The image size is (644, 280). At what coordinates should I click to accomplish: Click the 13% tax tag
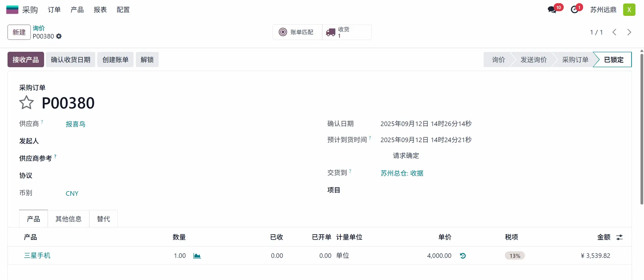coord(515,256)
